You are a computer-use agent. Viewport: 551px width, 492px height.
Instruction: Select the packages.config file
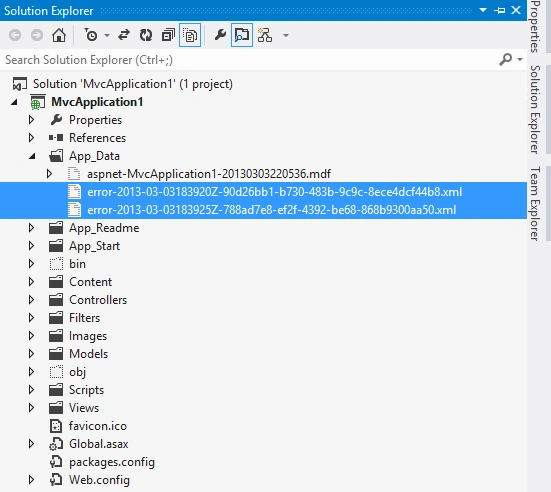pyautogui.click(x=112, y=462)
